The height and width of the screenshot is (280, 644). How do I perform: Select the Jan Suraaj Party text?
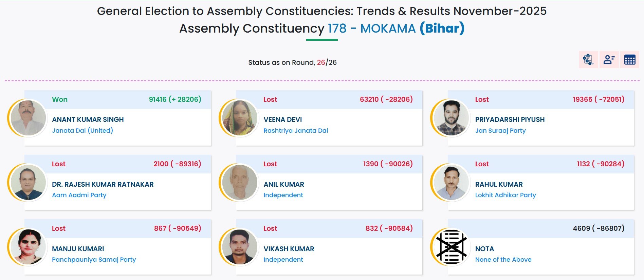[500, 130]
